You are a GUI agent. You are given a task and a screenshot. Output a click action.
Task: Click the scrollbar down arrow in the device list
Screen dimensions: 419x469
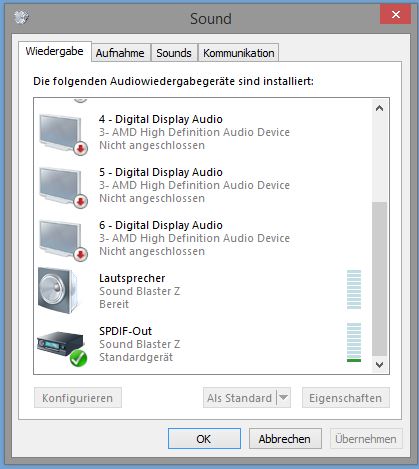pyautogui.click(x=379, y=365)
